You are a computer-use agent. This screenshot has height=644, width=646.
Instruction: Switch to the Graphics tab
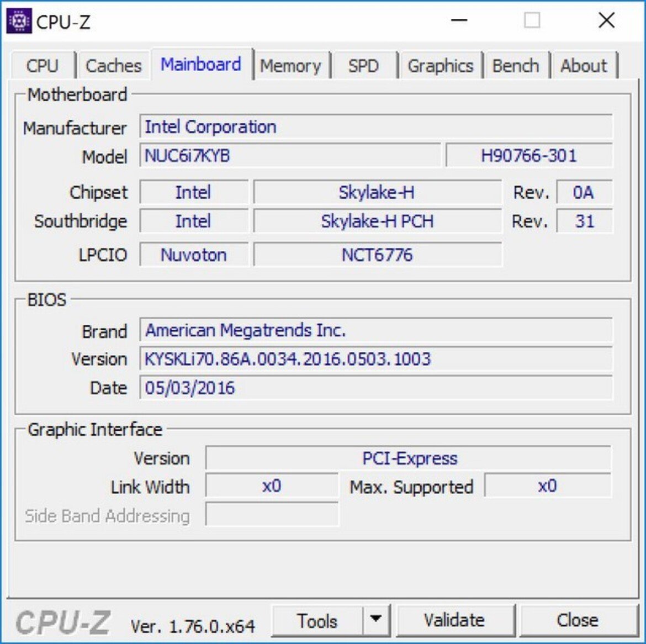(x=441, y=66)
